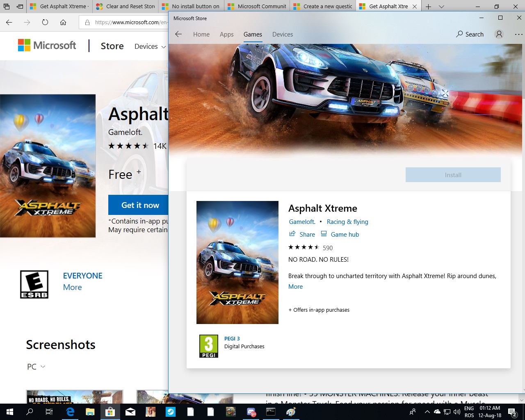The image size is (525, 420).
Task: Expand the PC dropdown under Screenshots
Action: 36,367
